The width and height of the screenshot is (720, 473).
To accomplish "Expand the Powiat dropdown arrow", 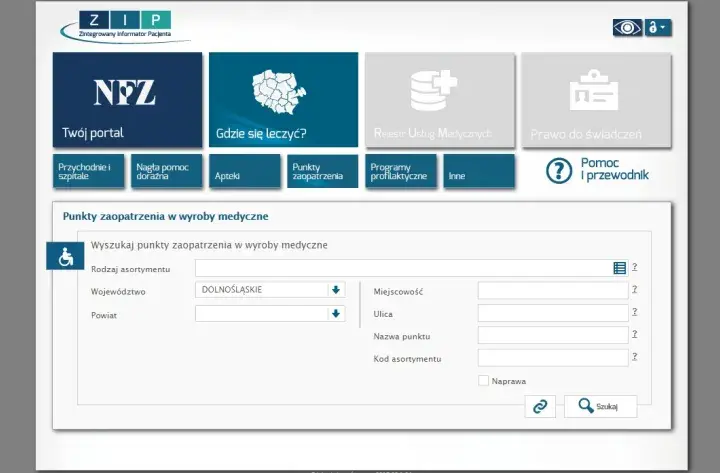I will (x=336, y=314).
